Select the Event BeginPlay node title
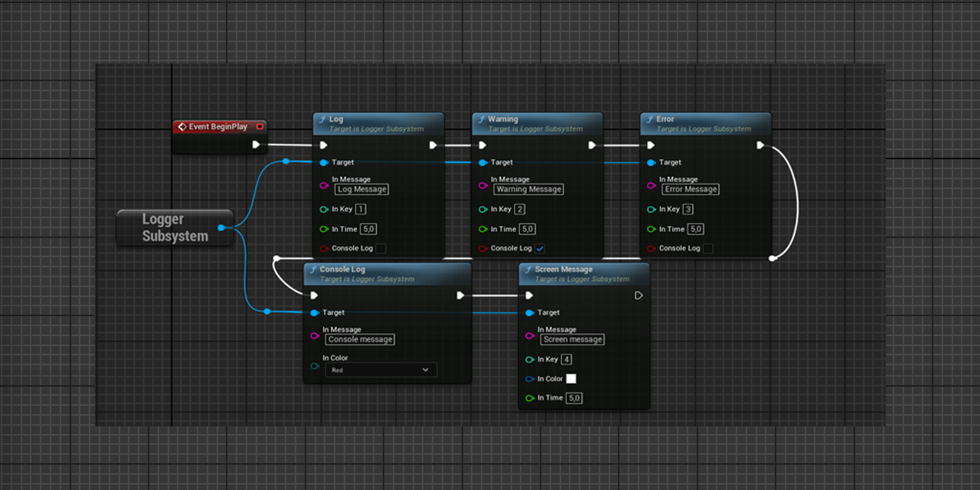The image size is (980, 490). point(218,126)
